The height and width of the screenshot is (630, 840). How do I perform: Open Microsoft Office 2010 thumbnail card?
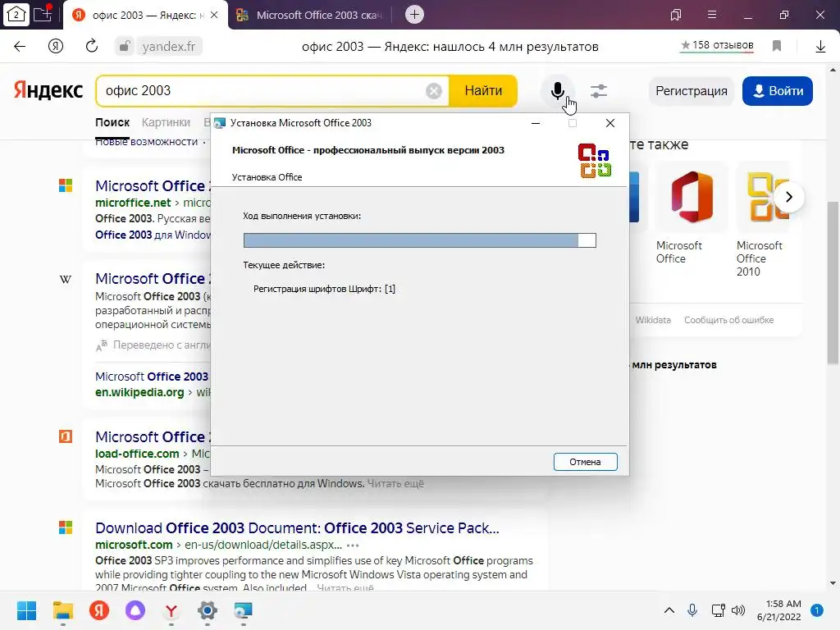point(763,221)
